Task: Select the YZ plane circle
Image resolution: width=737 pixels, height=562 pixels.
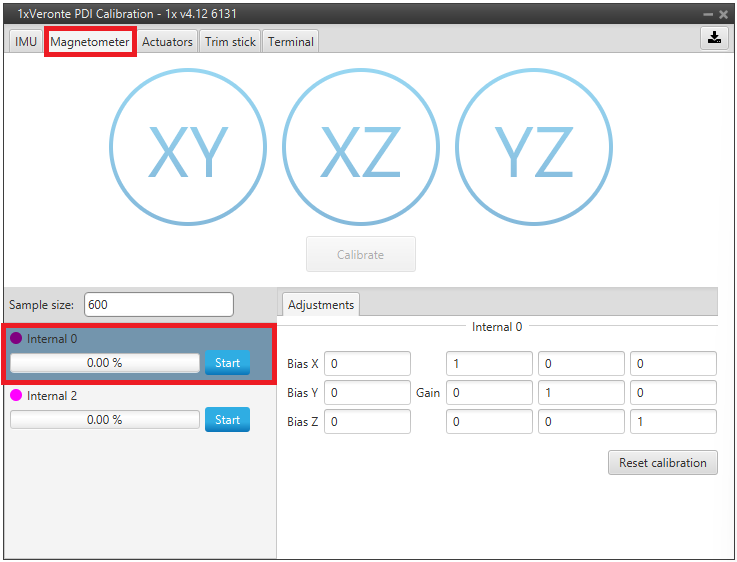Action: click(x=534, y=152)
